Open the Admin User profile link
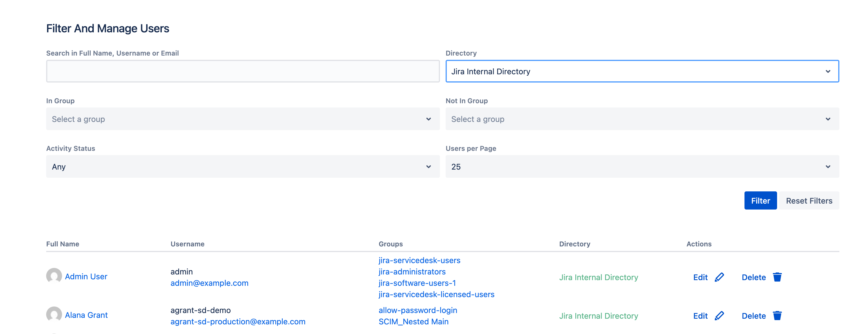 tap(86, 276)
